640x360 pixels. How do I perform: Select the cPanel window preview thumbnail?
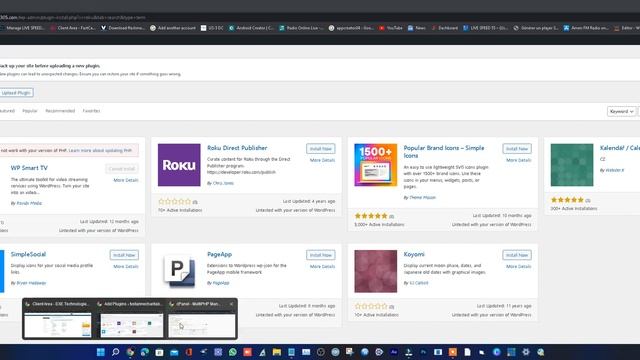click(202, 325)
